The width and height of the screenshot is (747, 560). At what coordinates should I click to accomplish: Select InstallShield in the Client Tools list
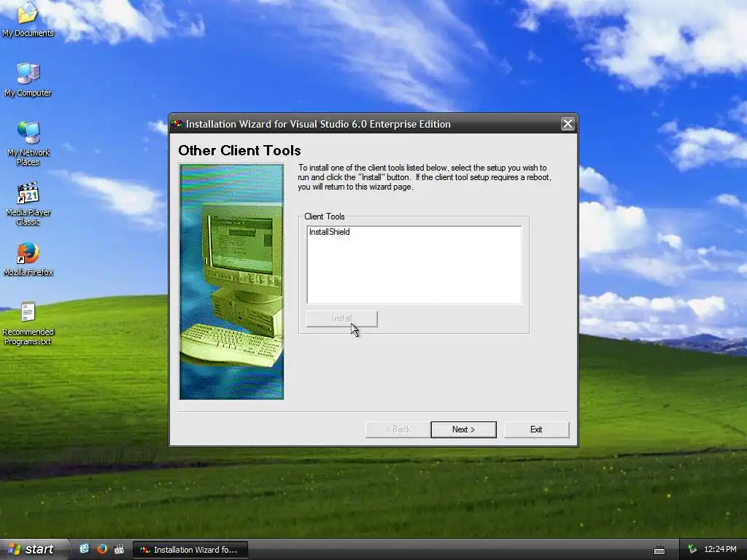329,232
